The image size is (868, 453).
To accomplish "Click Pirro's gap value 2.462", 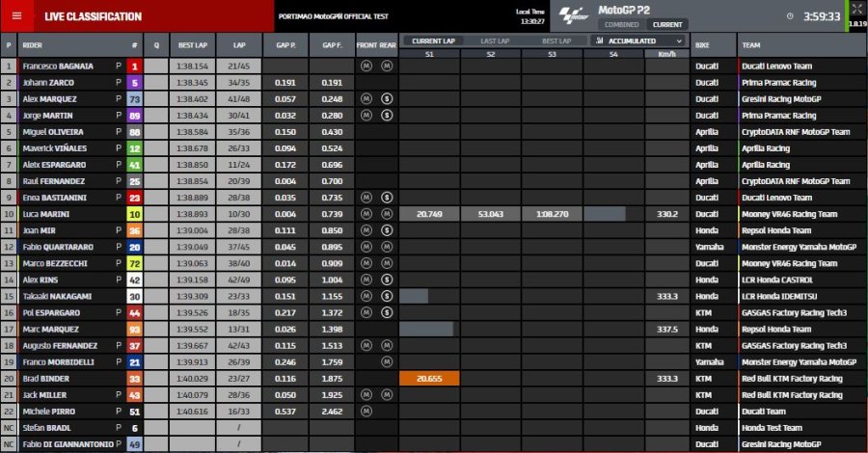I will click(332, 412).
